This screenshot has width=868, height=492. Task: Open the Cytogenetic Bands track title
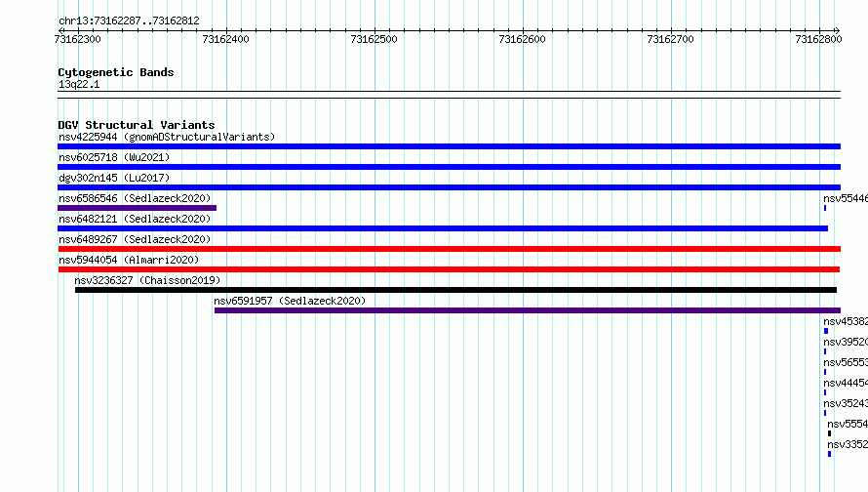pyautogui.click(x=116, y=72)
